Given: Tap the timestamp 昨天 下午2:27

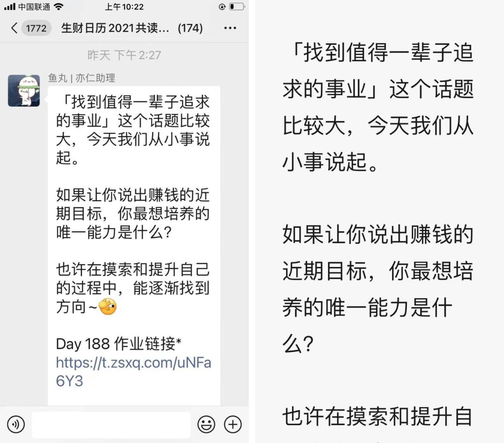Looking at the screenshot, I should (x=124, y=55).
